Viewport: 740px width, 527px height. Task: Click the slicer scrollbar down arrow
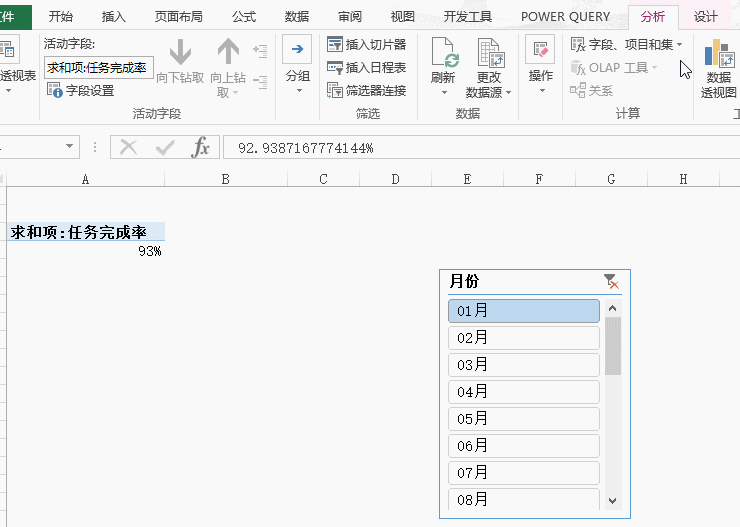pyautogui.click(x=613, y=501)
